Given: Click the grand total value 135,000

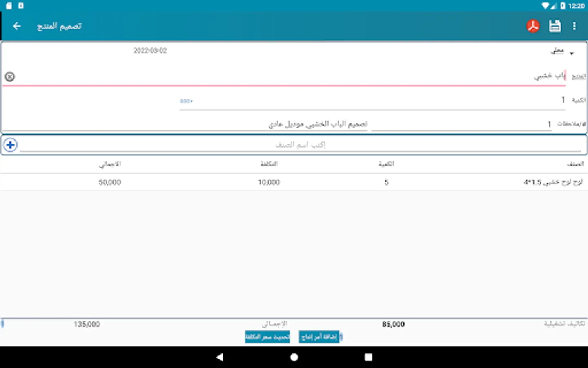Looking at the screenshot, I should tap(87, 324).
